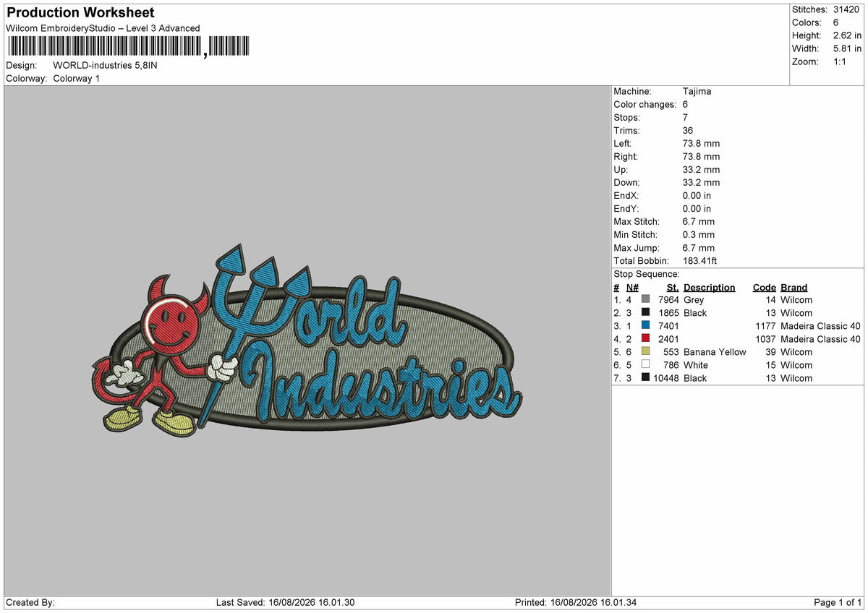Click the stitches count '31420'
Screen dimensions: 868x613
tap(846, 9)
